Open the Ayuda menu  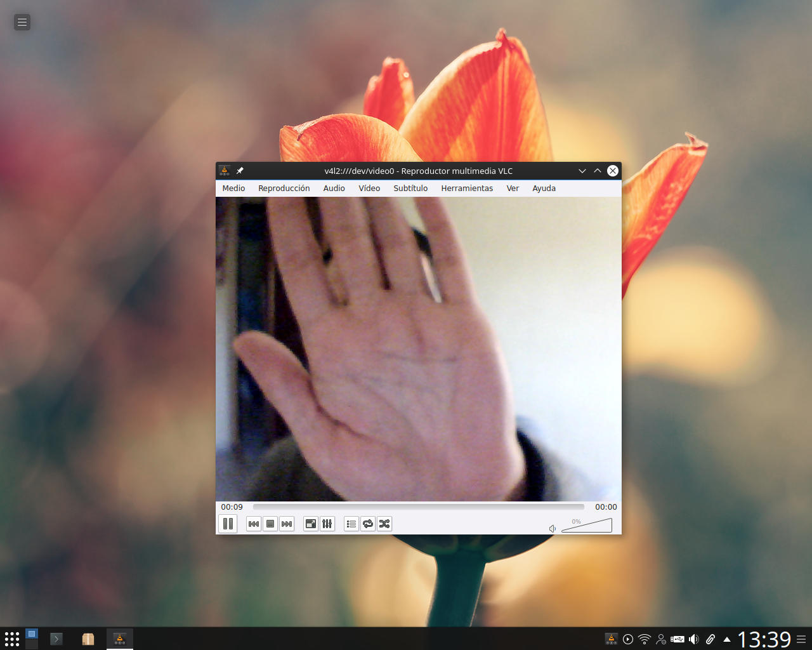click(x=544, y=189)
